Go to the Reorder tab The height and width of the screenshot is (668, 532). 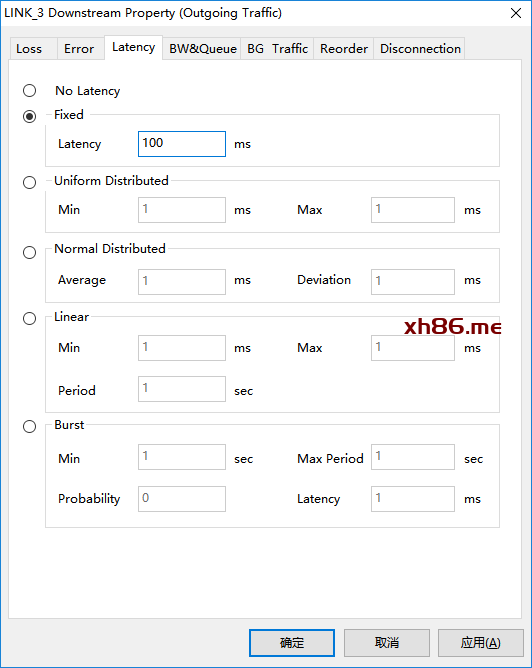coord(344,49)
